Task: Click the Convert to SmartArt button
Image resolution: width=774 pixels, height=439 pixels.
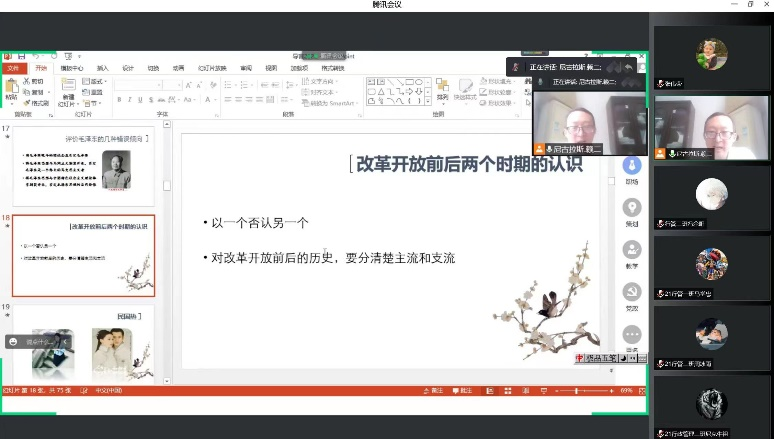Action: pyautogui.click(x=332, y=103)
